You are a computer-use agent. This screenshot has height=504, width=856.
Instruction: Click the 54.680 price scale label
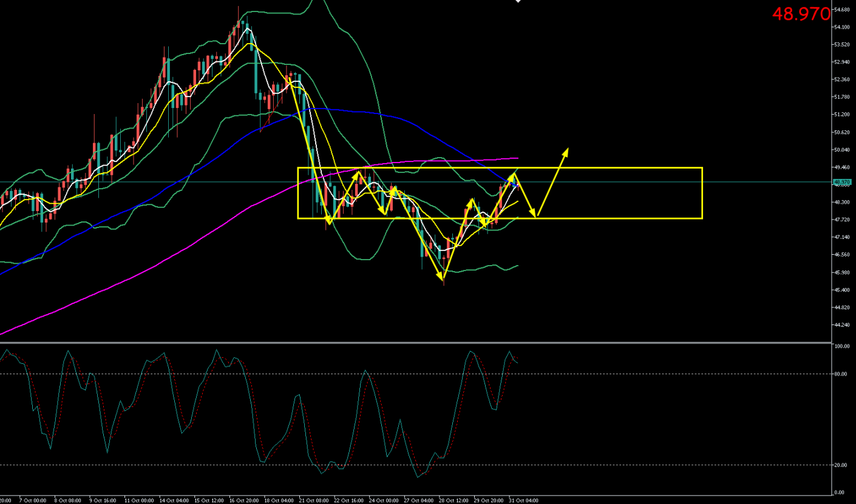click(841, 10)
